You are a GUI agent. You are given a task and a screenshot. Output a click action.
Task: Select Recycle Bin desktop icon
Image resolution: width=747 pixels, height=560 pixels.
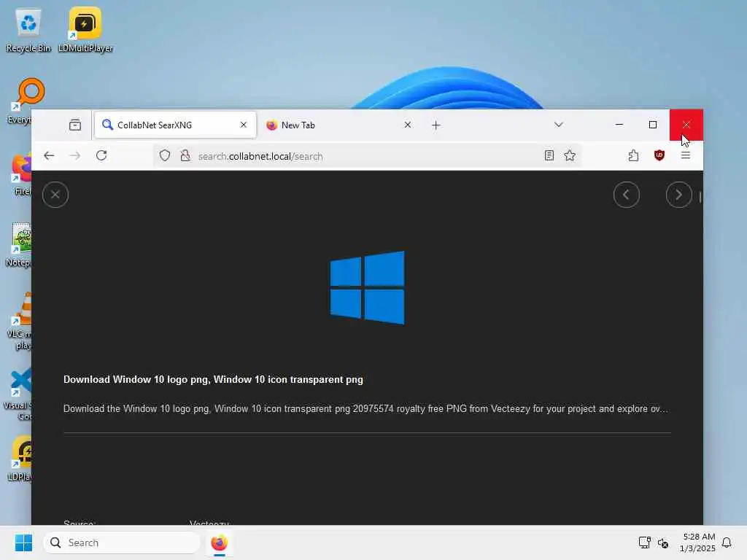click(x=28, y=31)
